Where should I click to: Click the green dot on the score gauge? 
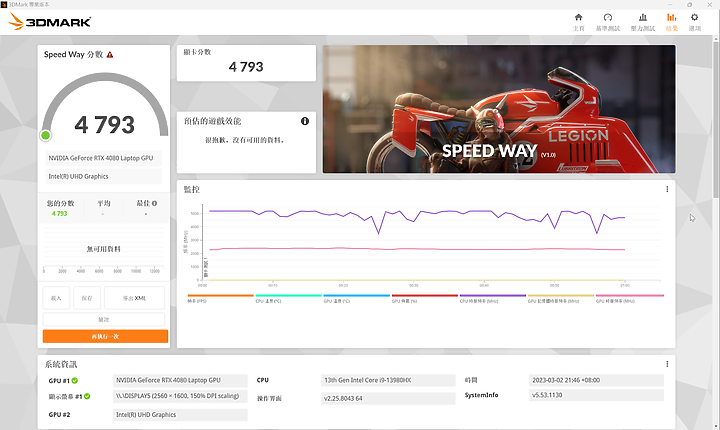pyautogui.click(x=45, y=135)
